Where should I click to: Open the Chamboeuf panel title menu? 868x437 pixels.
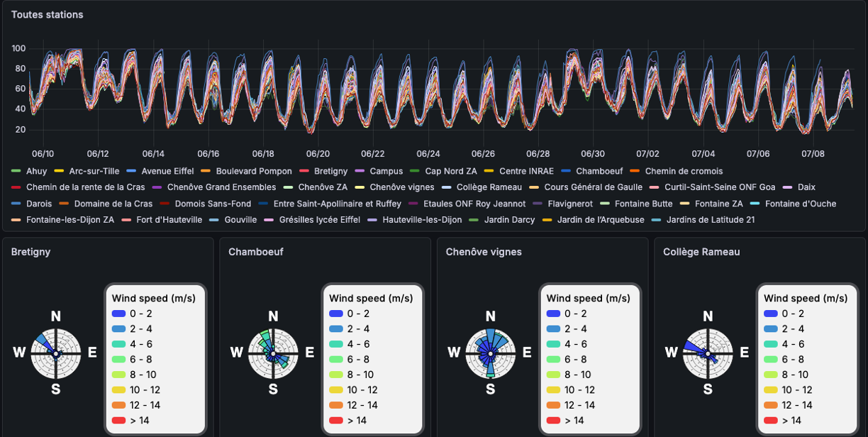click(255, 252)
